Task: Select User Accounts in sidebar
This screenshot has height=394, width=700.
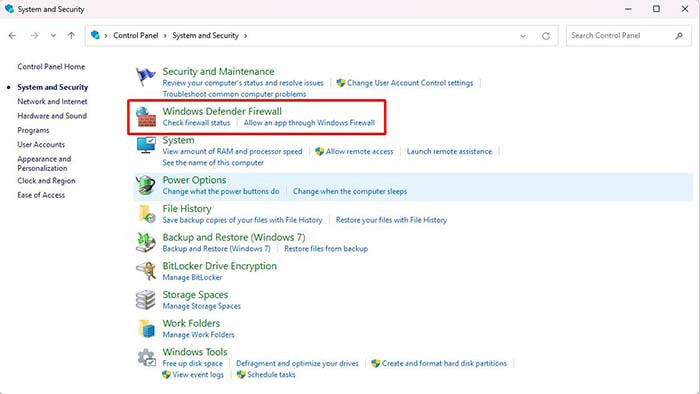Action: coord(41,145)
